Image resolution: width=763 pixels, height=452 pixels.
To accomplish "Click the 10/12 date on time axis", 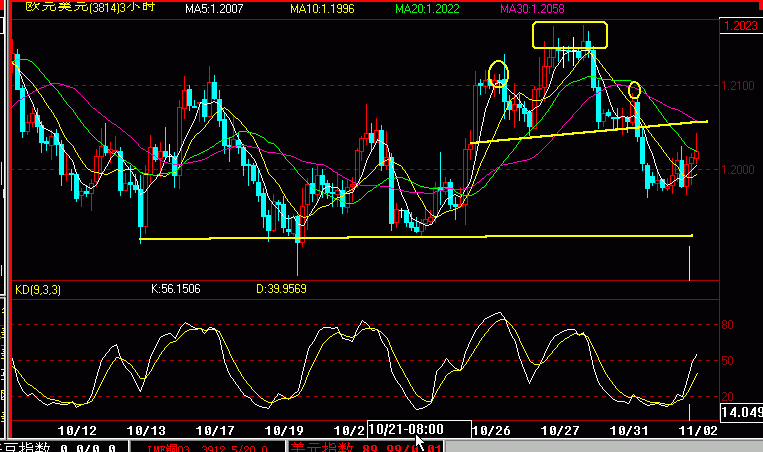I will click(x=77, y=431).
